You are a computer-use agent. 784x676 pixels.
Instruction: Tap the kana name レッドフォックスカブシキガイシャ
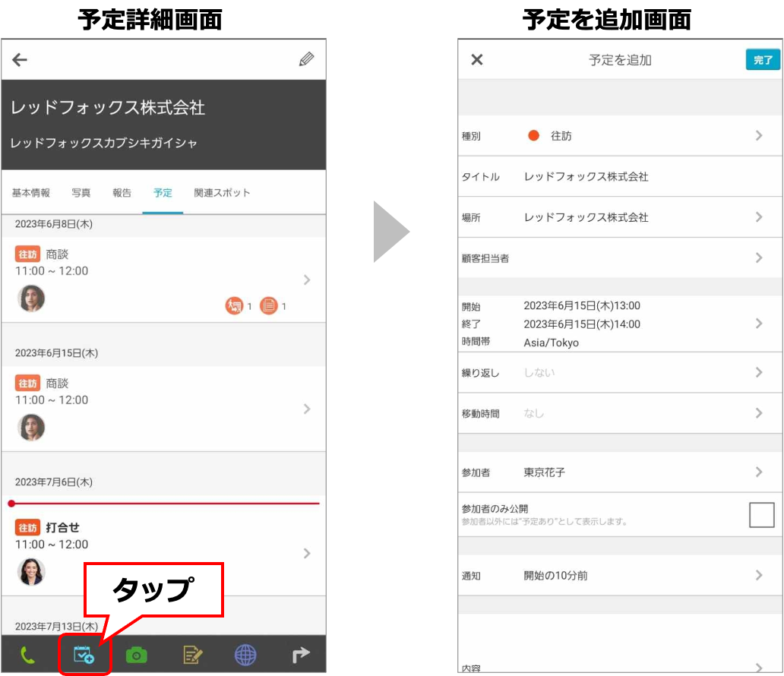tap(104, 143)
